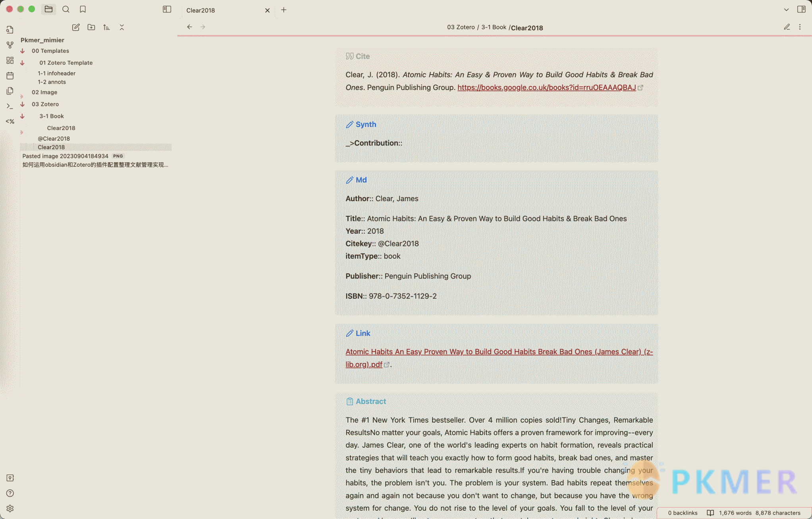Screen dimensions: 812x519
Task: Click the new tab plus button
Action: pos(284,10)
